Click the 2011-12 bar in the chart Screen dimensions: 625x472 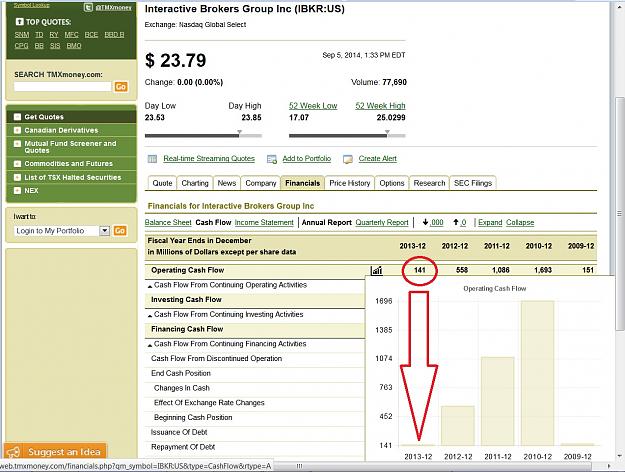(497, 401)
